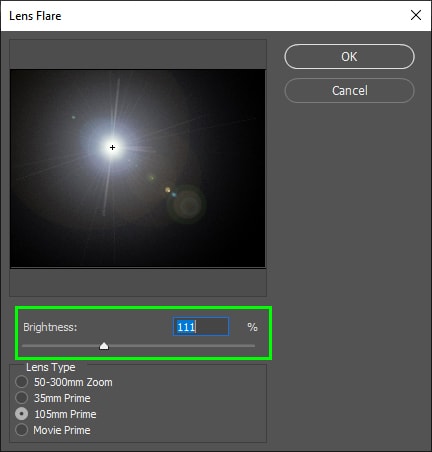Choose the Movie Prime lens option

(21, 430)
